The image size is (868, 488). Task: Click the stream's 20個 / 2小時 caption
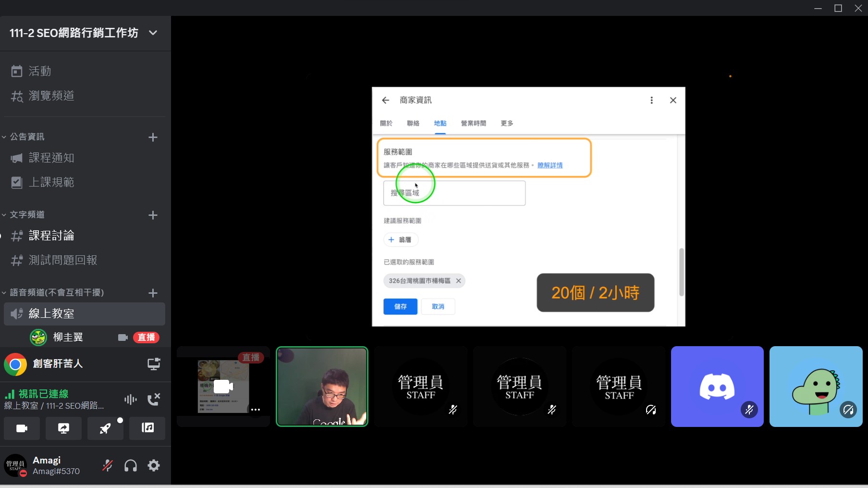pyautogui.click(x=596, y=292)
